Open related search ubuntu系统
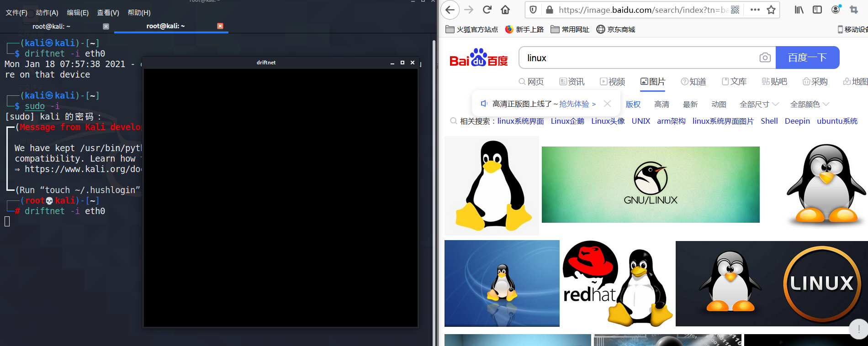The image size is (868, 346). [837, 121]
